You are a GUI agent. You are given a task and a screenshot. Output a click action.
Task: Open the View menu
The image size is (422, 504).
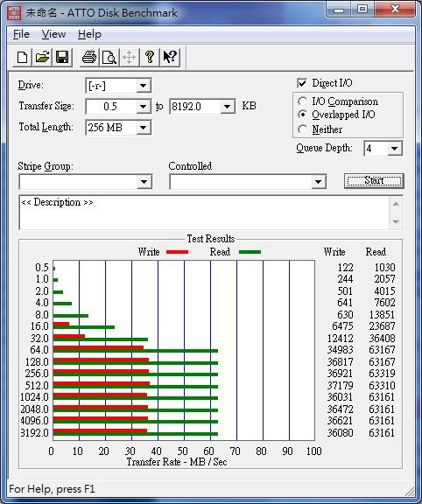point(53,34)
